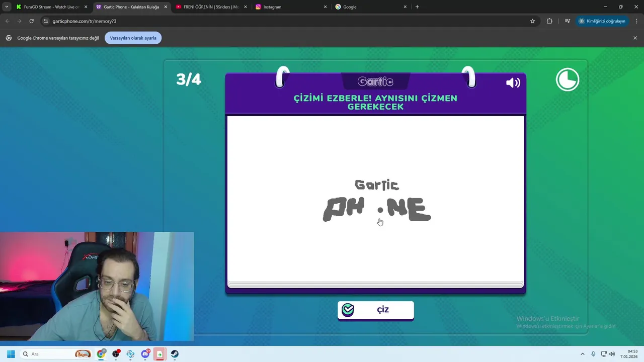This screenshot has height=362, width=644.
Task: Go back to the previous page
Action: pos(7,21)
